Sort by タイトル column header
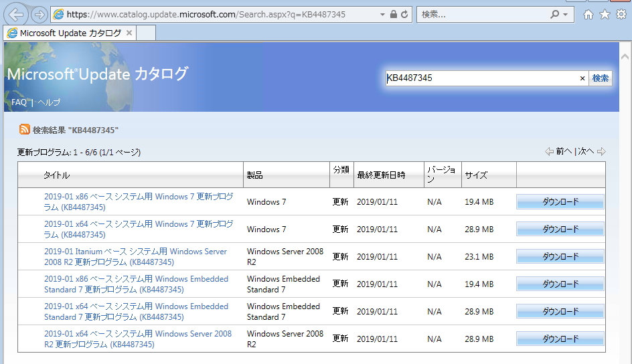Image resolution: width=632 pixels, height=364 pixels. pyautogui.click(x=57, y=175)
